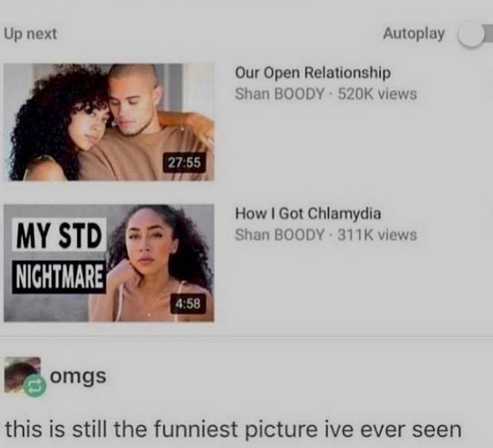Click the Autoplay label
This screenshot has height=448, width=493.
click(x=414, y=33)
